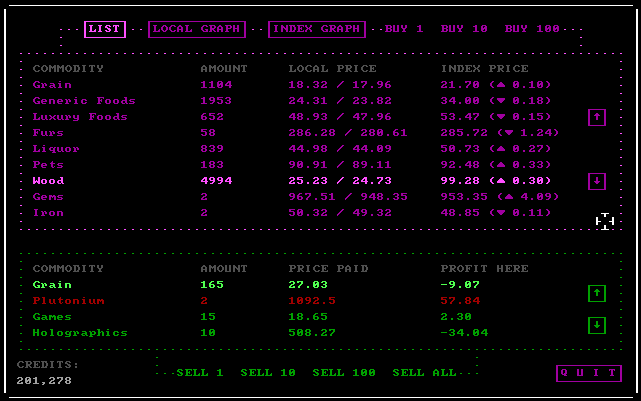
Task: Click SELL 10 button
Action: point(268,373)
